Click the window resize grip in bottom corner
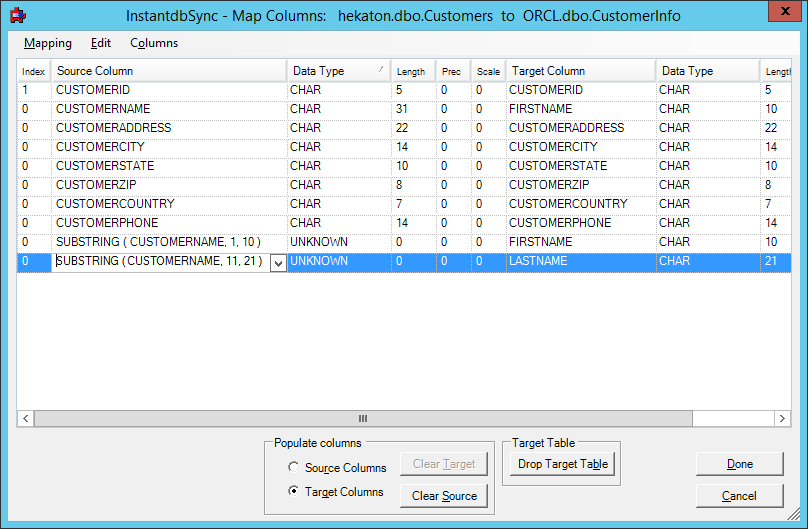This screenshot has height=529, width=808. pyautogui.click(x=795, y=514)
